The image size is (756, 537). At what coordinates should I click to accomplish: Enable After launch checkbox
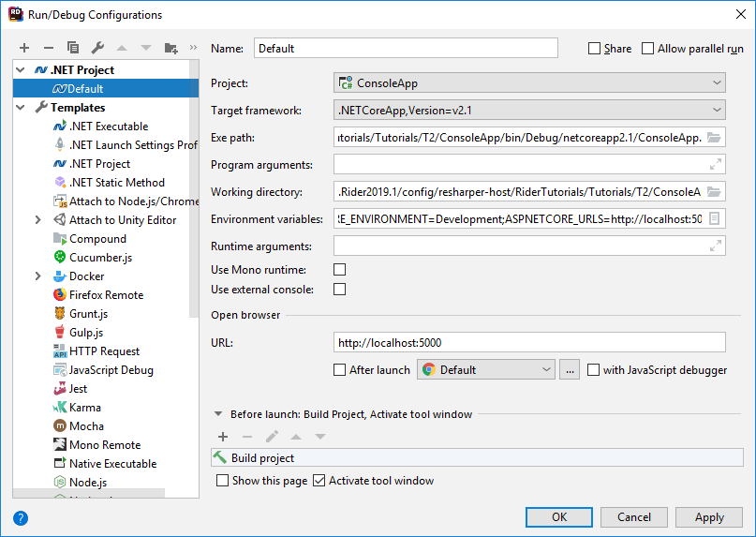[339, 369]
